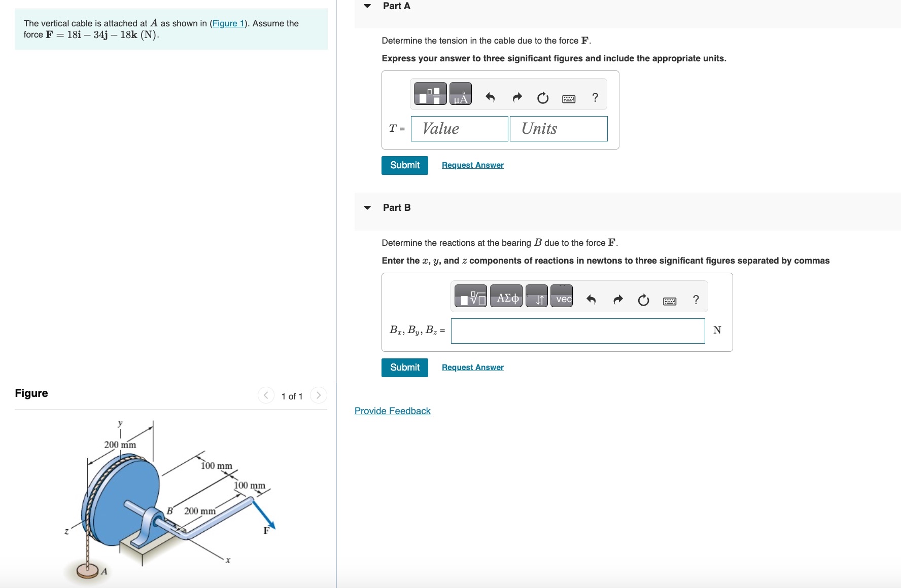Screen dimensions: 901x588
Task: Click the N unit label beside Part B field
Action: click(717, 330)
